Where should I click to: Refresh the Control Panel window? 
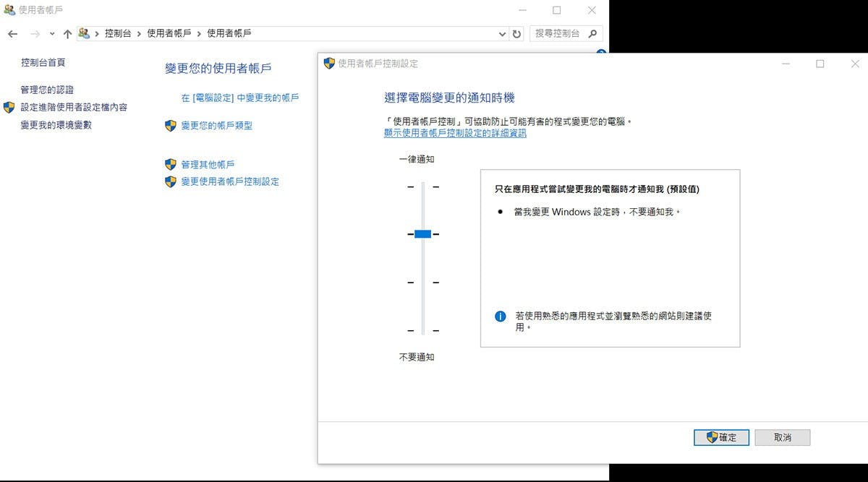point(516,34)
